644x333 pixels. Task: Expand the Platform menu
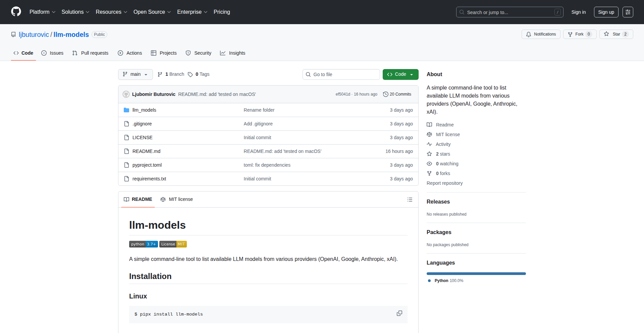pyautogui.click(x=42, y=12)
